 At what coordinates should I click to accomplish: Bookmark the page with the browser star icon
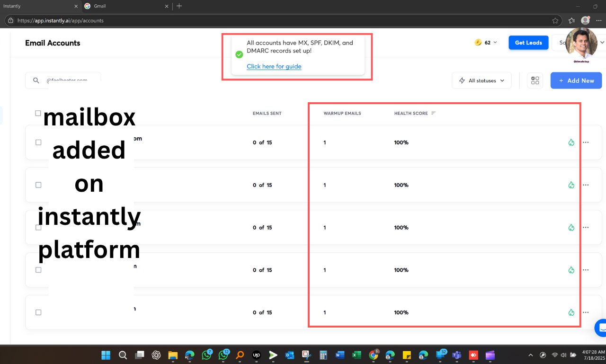point(555,20)
